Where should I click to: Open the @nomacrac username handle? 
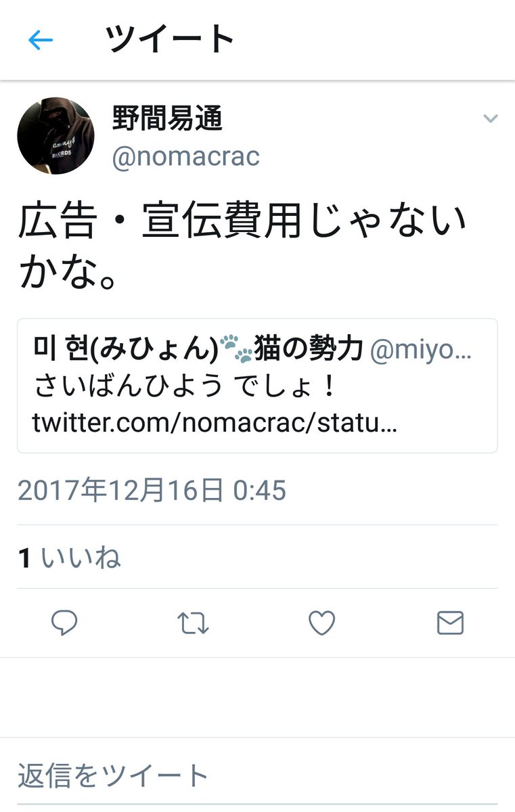point(186,156)
